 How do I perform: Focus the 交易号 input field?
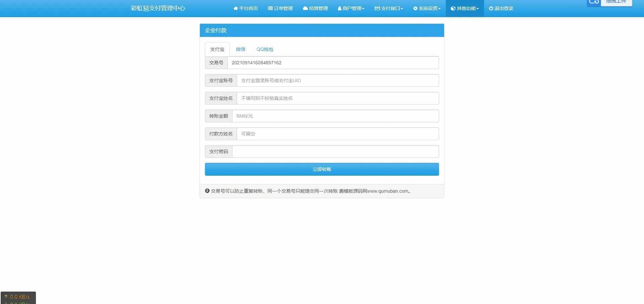tap(333, 63)
